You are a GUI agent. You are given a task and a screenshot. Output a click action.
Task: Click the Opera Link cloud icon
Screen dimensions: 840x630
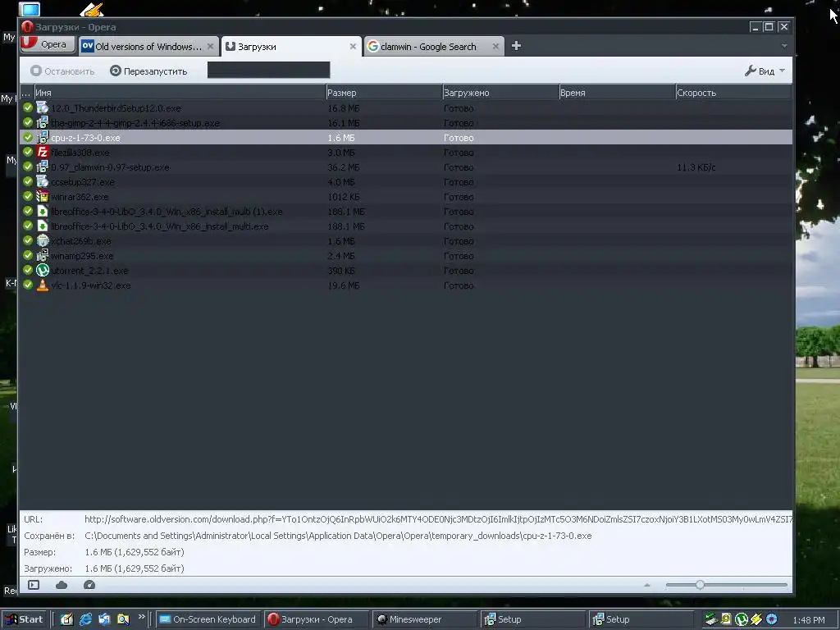pyautogui.click(x=62, y=585)
